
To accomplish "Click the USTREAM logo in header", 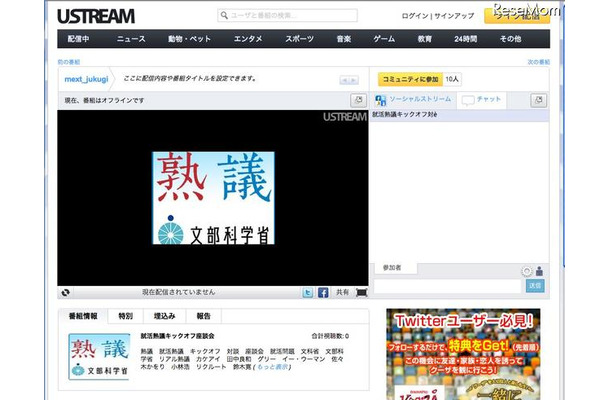I will 96,16.
